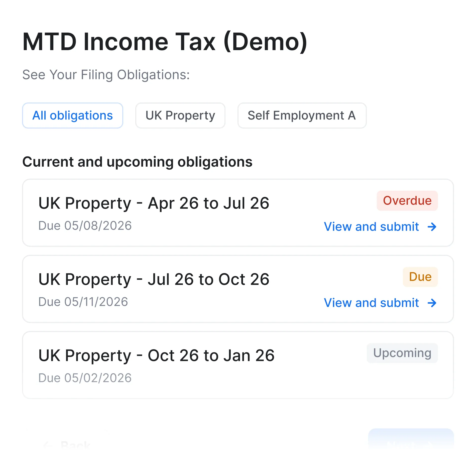This screenshot has height=463, width=476.
Task: Enable the UK Property obligations view
Action: 180,115
